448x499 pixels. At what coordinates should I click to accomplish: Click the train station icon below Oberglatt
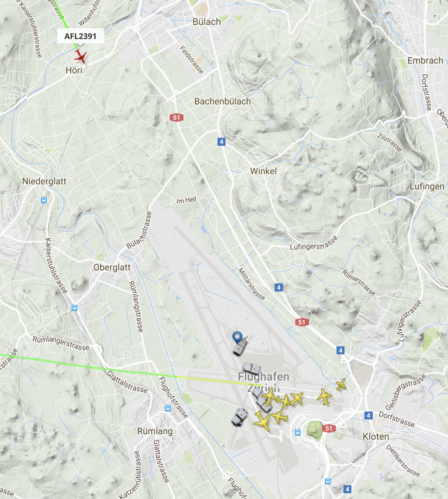click(75, 308)
